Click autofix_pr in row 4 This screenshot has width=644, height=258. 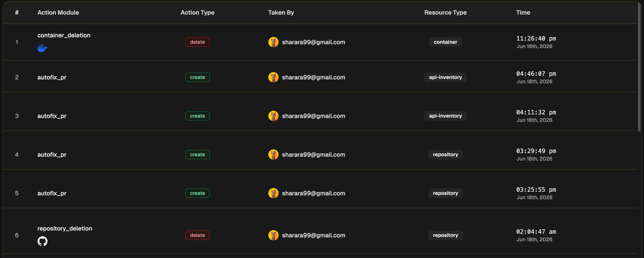coord(52,155)
